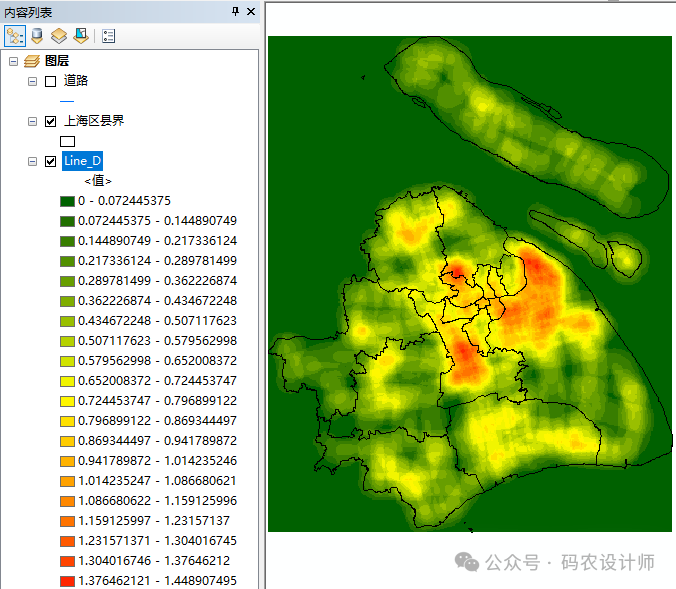This screenshot has height=589, width=676.
Task: Collapse the 图层 data frame tree
Action: pyautogui.click(x=13, y=61)
